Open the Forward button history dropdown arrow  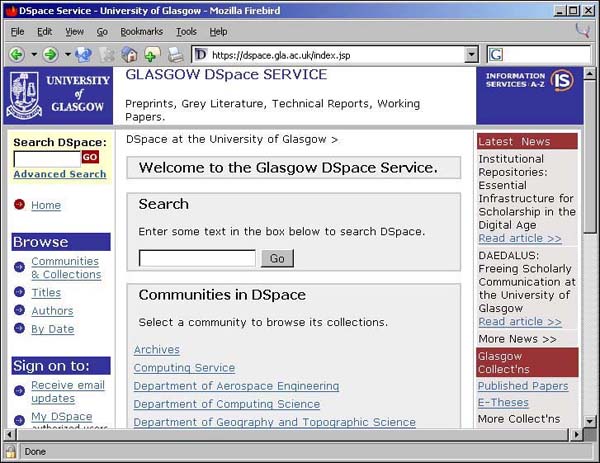[67, 55]
